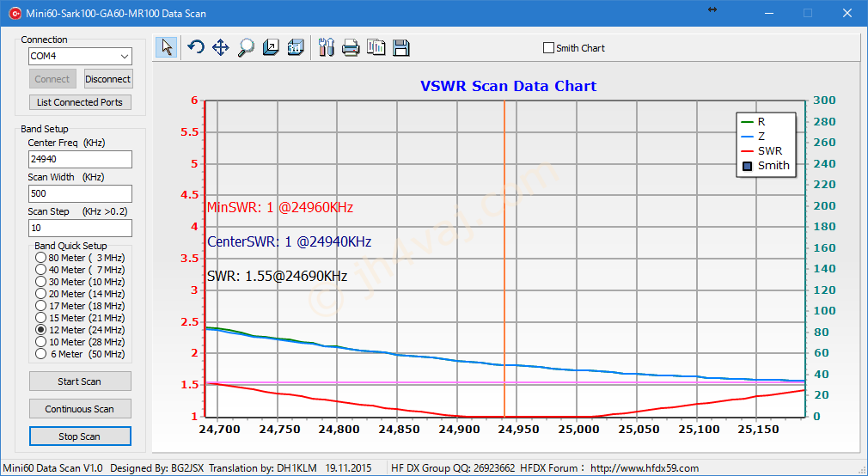Select the arrow pointer tool
Screen dimensions: 868x476
(x=166, y=47)
